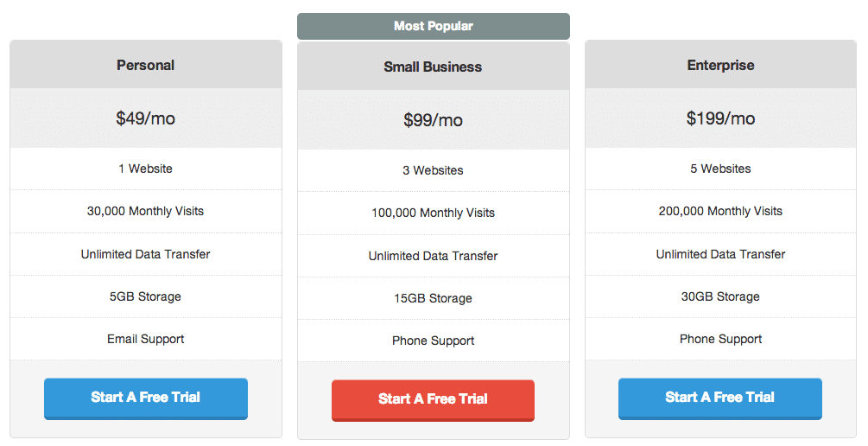Click the $99/mo price
Image resolution: width=868 pixels, height=446 pixels.
click(433, 120)
